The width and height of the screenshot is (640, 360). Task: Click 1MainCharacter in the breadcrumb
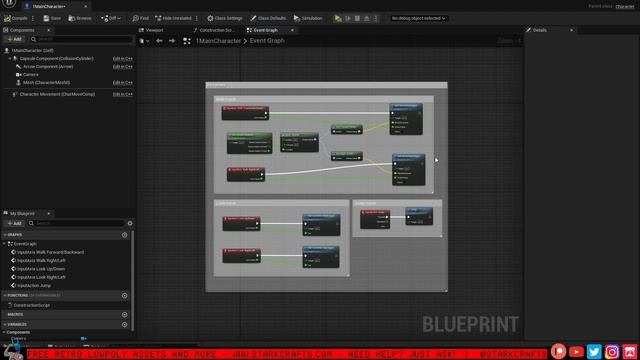(x=218, y=41)
